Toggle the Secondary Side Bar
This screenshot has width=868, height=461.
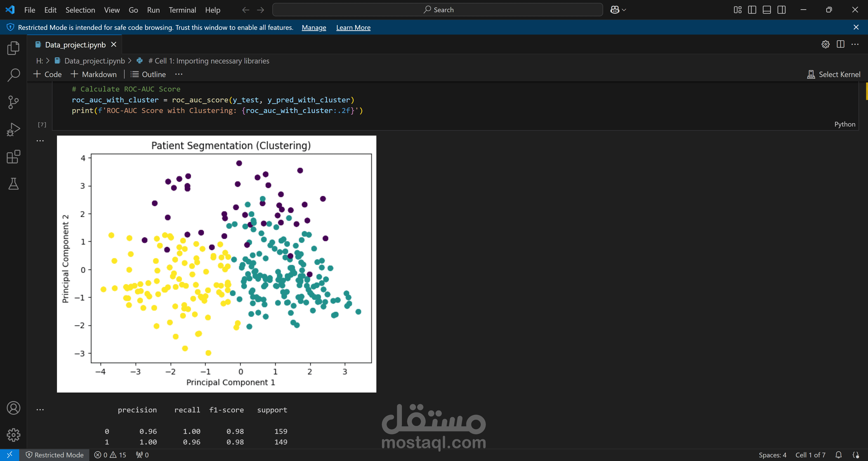click(781, 10)
